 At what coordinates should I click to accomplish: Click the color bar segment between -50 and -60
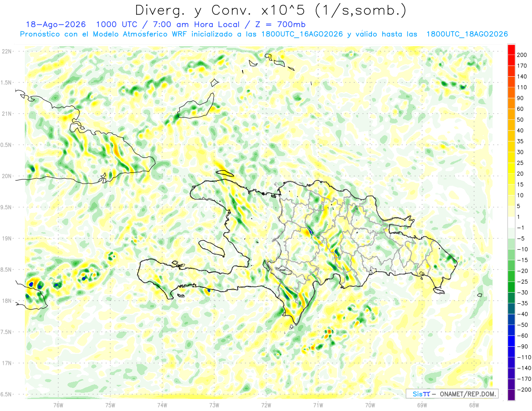[511, 330]
